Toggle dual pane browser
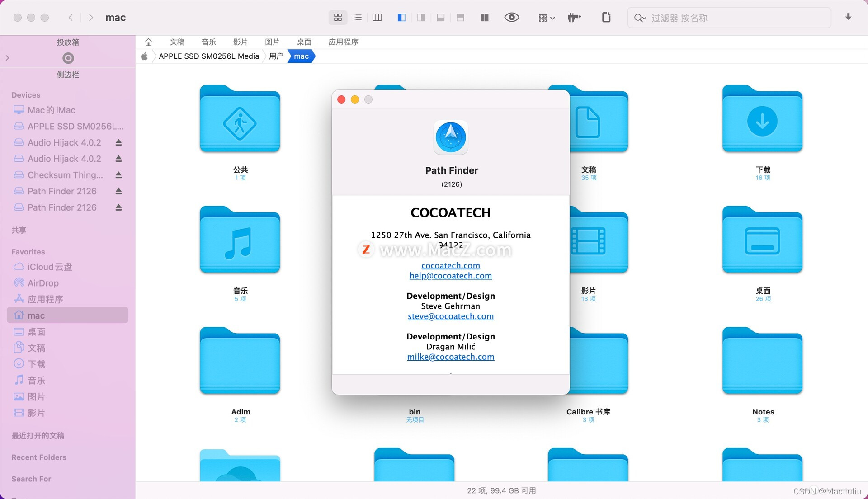 coord(484,18)
